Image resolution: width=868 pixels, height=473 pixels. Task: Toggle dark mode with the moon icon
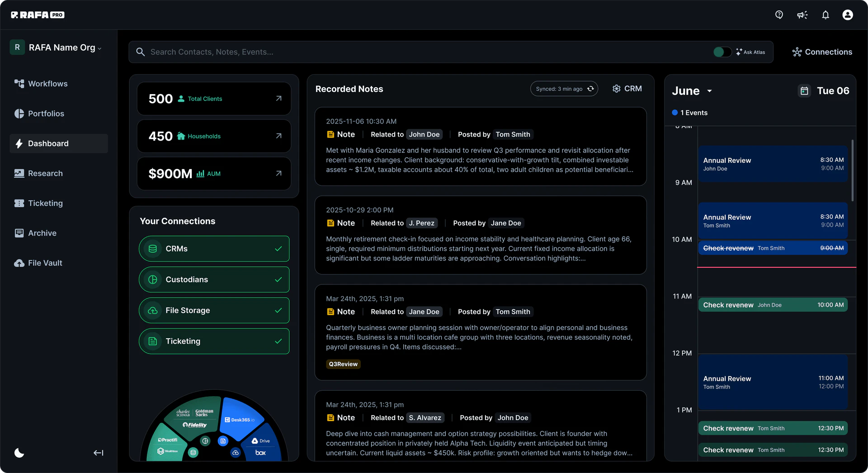19,453
